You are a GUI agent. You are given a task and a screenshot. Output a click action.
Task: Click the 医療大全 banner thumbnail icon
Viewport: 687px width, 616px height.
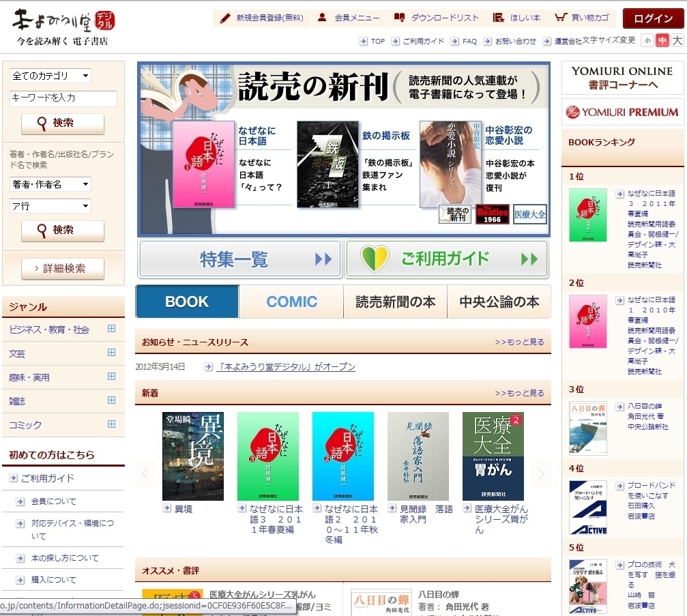[x=529, y=215]
